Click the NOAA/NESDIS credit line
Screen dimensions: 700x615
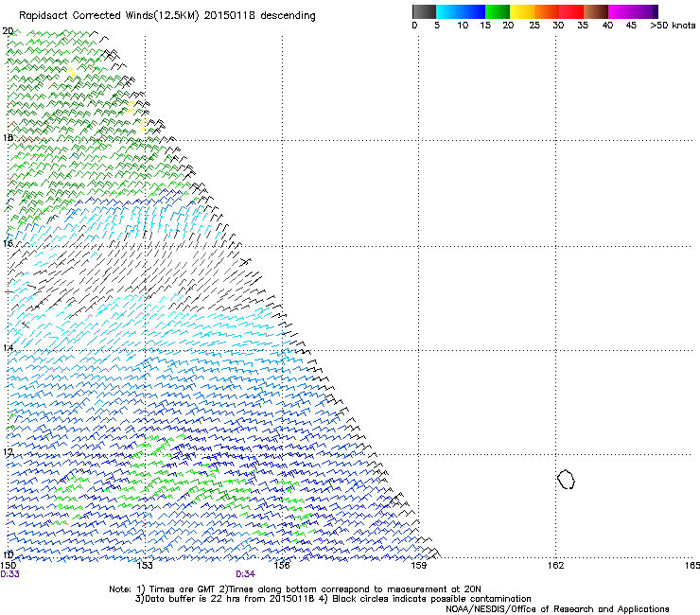(557, 609)
